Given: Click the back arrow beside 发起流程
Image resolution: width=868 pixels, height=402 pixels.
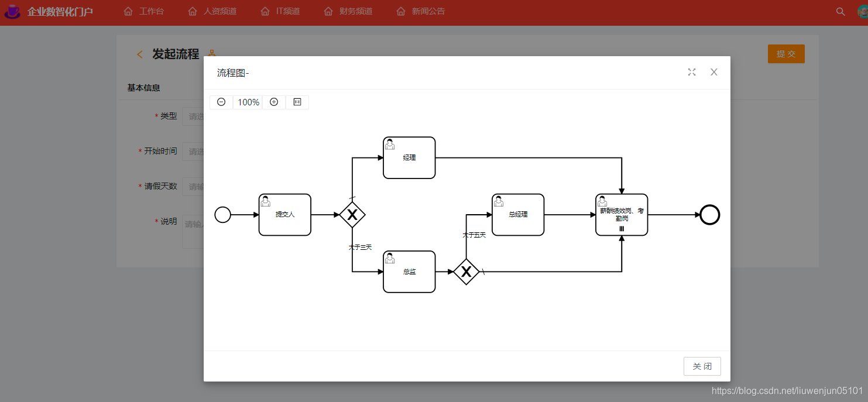Looking at the screenshot, I should [x=140, y=54].
